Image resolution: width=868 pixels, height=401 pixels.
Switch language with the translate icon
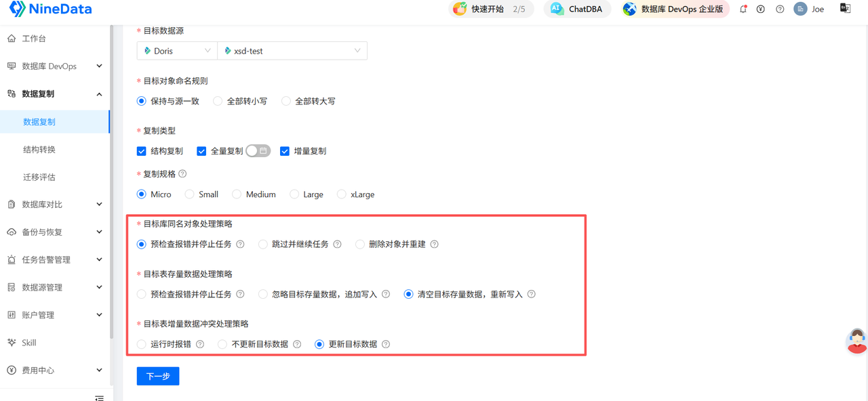845,9
